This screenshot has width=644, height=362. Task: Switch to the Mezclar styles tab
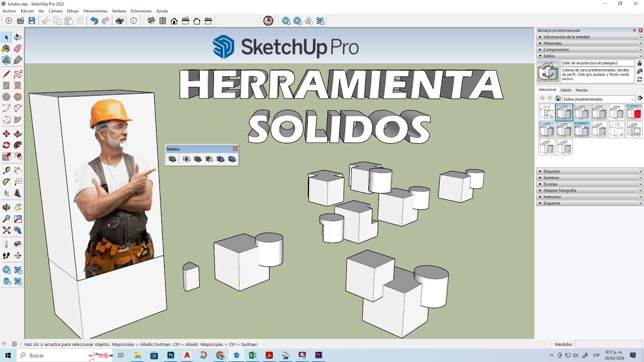(582, 90)
